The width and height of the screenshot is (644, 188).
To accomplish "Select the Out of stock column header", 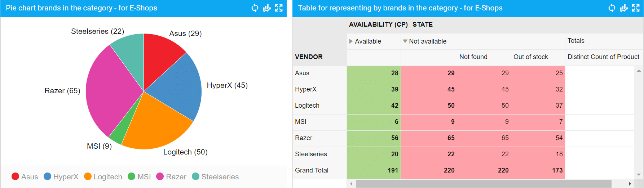I will [530, 57].
